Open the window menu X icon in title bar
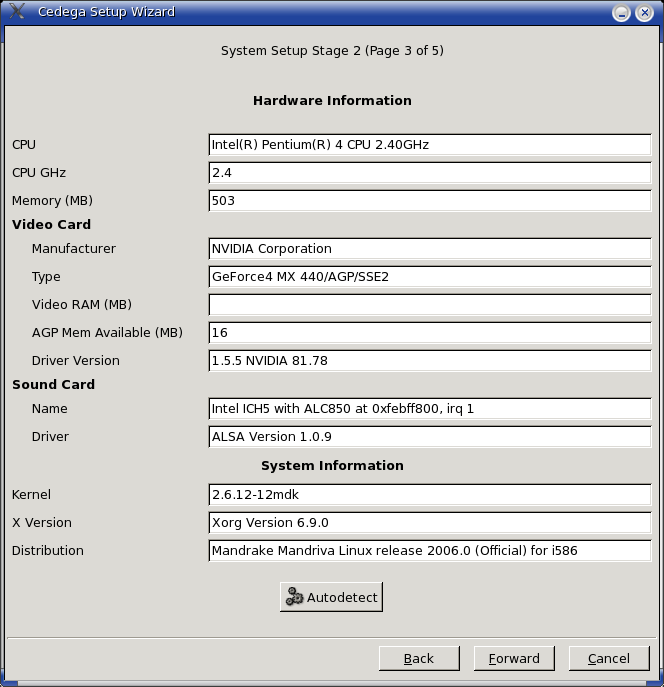Viewport: 664px width, 687px height. [x=16, y=12]
